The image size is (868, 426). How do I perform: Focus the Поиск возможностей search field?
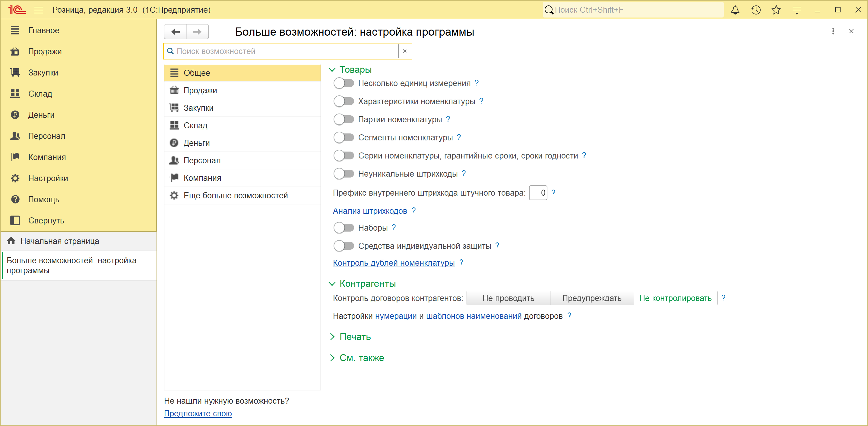point(287,51)
